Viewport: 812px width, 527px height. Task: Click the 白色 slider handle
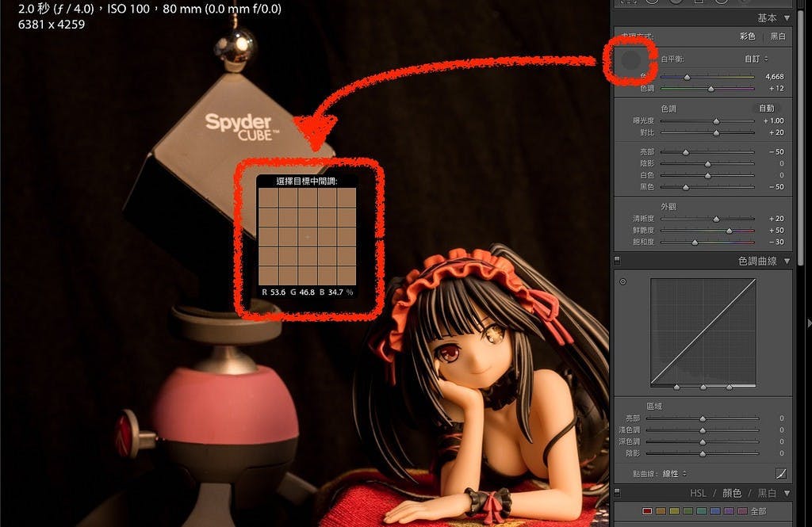tap(707, 175)
